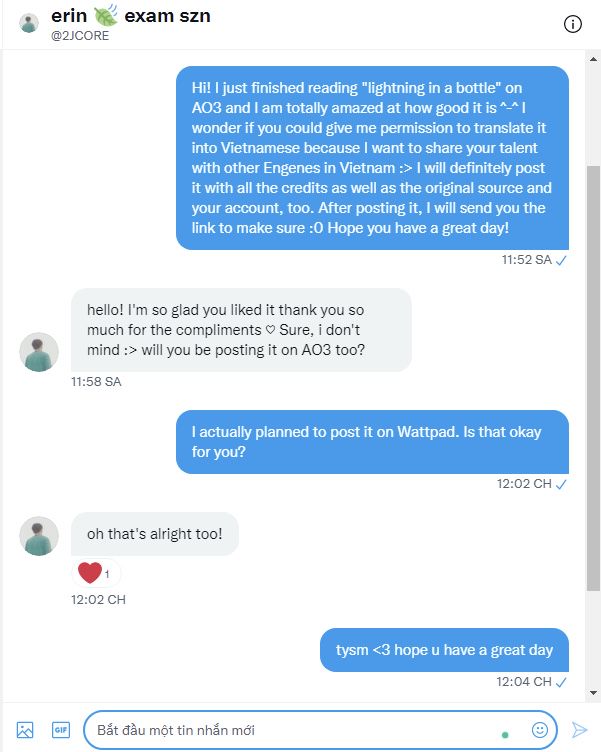
Task: Open the emoji picker
Action: pos(540,730)
